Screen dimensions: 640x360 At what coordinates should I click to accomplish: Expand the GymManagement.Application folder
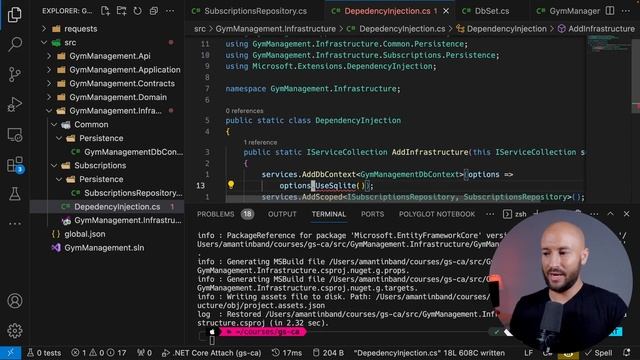click(x=49, y=70)
